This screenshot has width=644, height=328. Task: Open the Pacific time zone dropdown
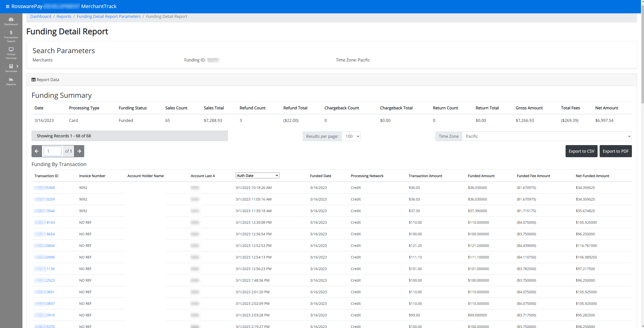tap(546, 136)
